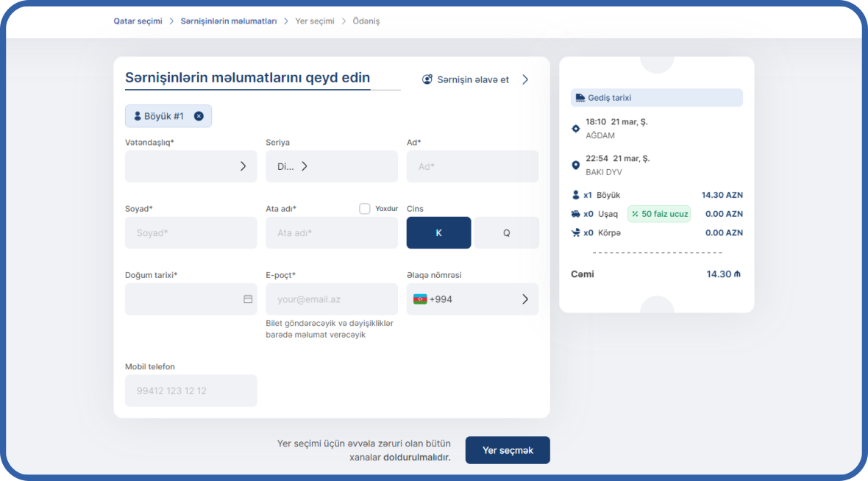Click the Azerbaijan flag icon
The width and height of the screenshot is (868, 481).
point(420,299)
